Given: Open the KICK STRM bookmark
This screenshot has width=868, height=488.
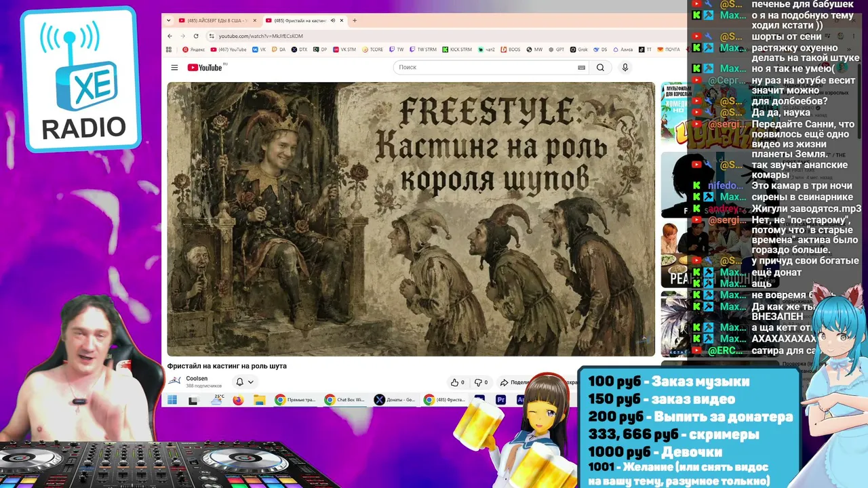Looking at the screenshot, I should point(457,49).
